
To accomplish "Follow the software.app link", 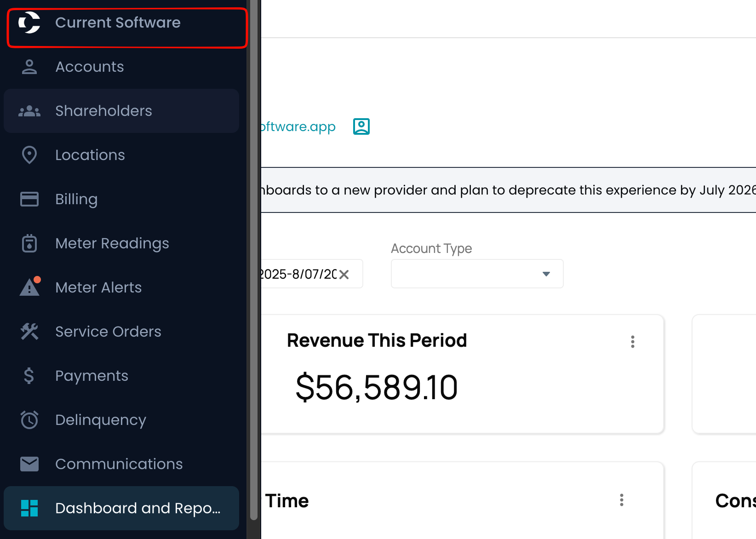I will pos(298,126).
